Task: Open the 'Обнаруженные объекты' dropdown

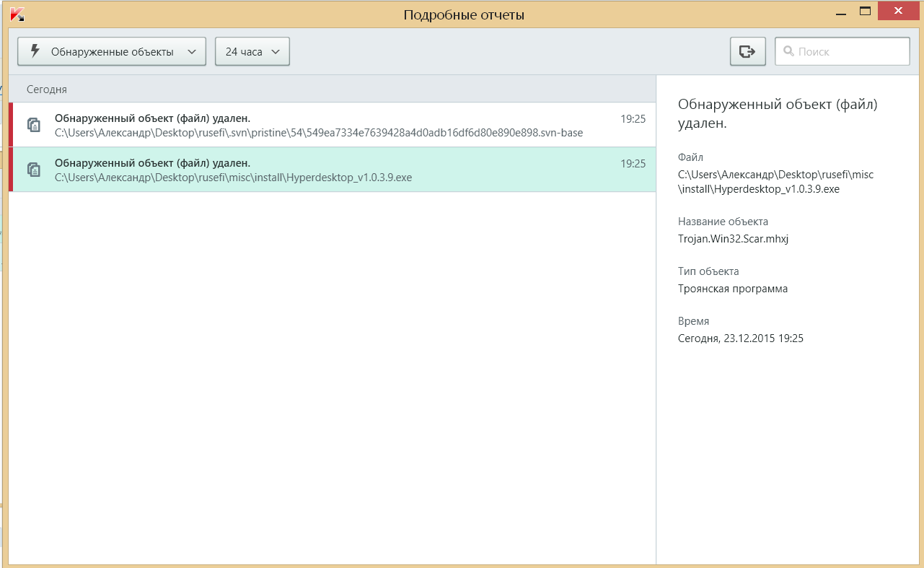Action: (x=112, y=52)
